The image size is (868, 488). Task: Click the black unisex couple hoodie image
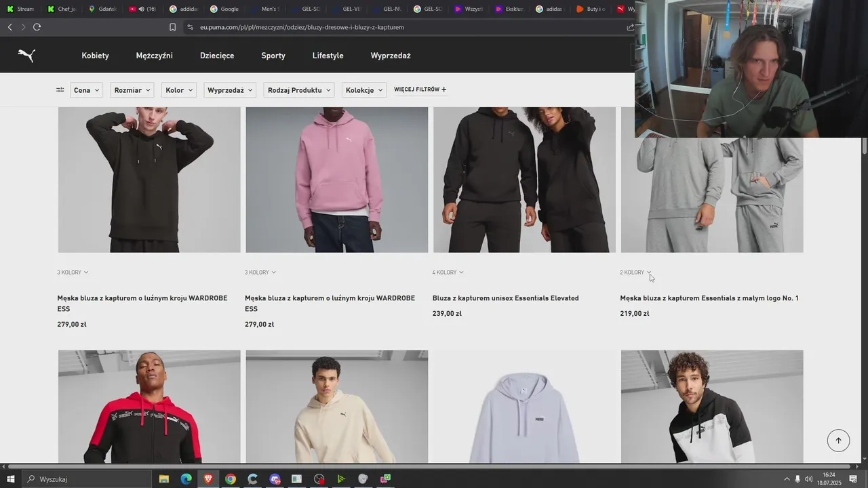[x=524, y=180]
